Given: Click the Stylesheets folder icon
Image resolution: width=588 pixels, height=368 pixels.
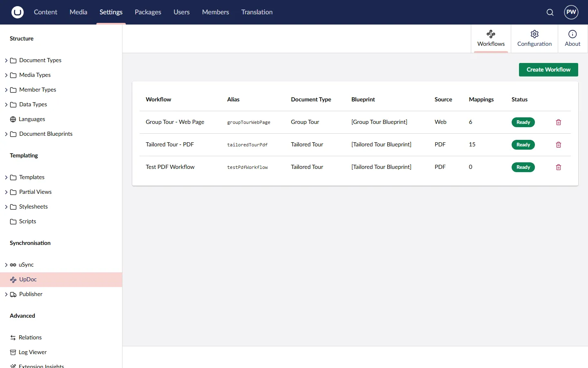Looking at the screenshot, I should [13, 207].
